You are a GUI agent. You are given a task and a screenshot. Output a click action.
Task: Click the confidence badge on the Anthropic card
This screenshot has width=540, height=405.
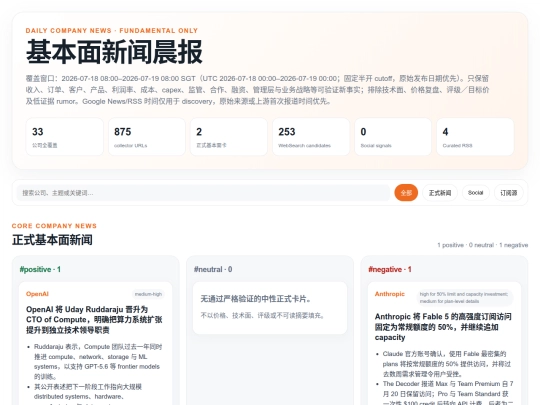[x=464, y=298]
